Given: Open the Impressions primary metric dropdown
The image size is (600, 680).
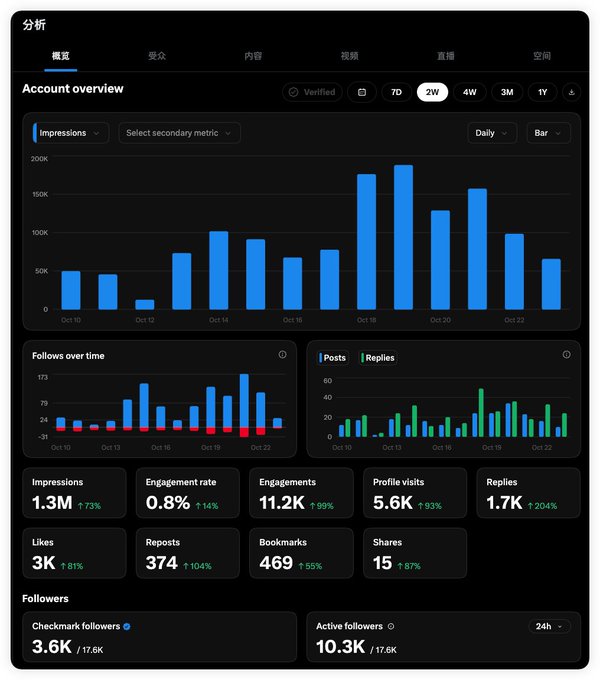Looking at the screenshot, I should tap(70, 133).
